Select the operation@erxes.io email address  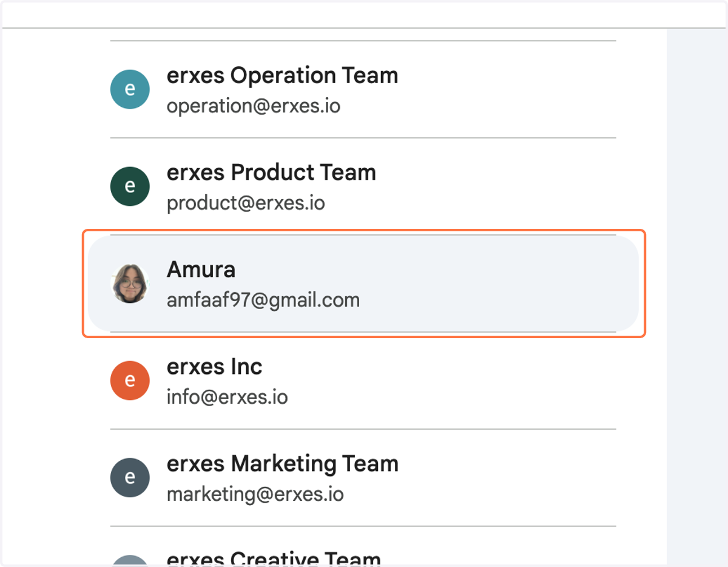[254, 106]
